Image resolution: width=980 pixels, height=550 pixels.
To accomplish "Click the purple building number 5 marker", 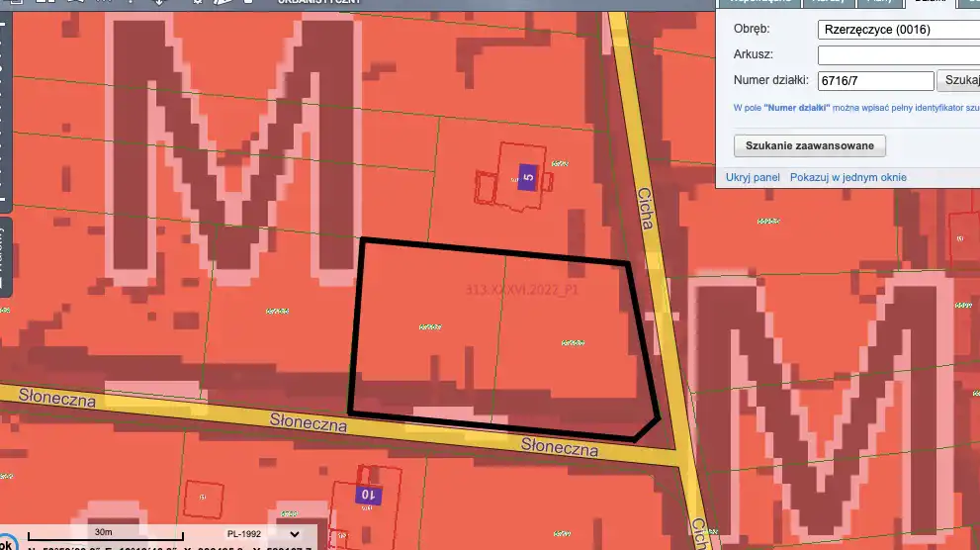I will point(527,179).
